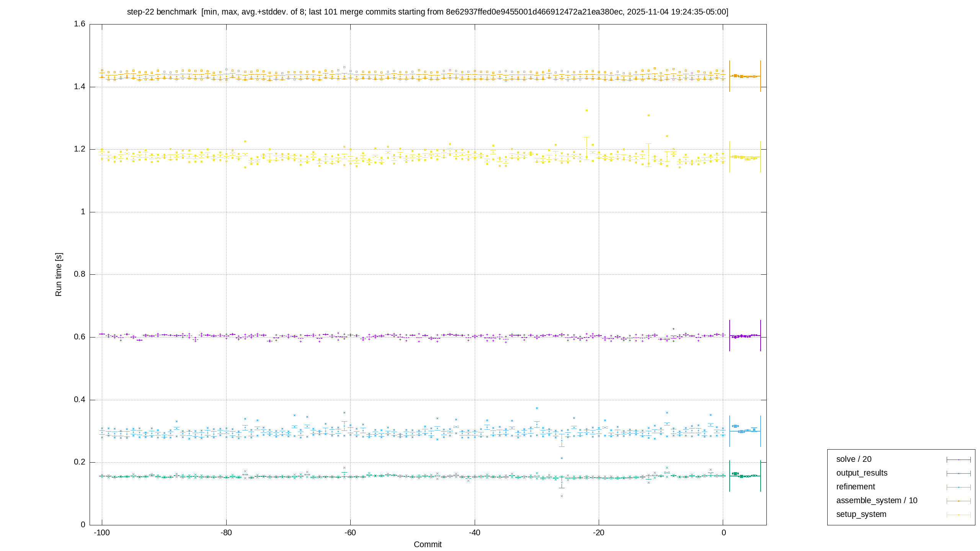
Task: Click the 'Commit' x-axis title
Action: click(x=428, y=544)
